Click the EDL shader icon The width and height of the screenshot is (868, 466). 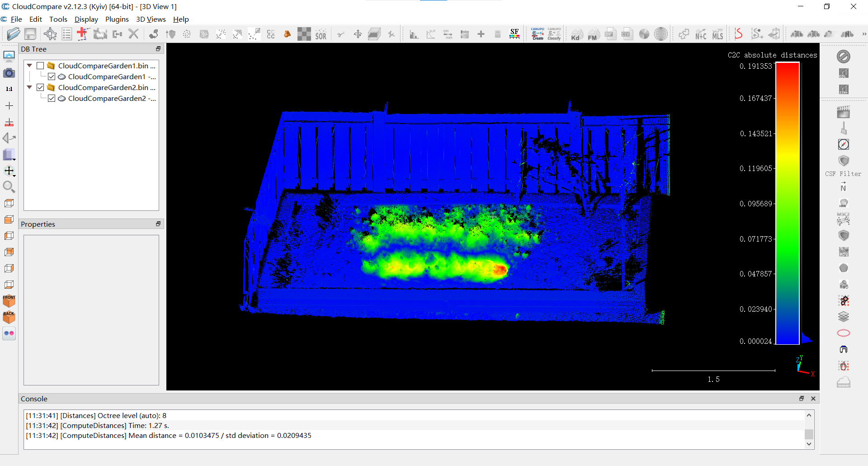844,73
